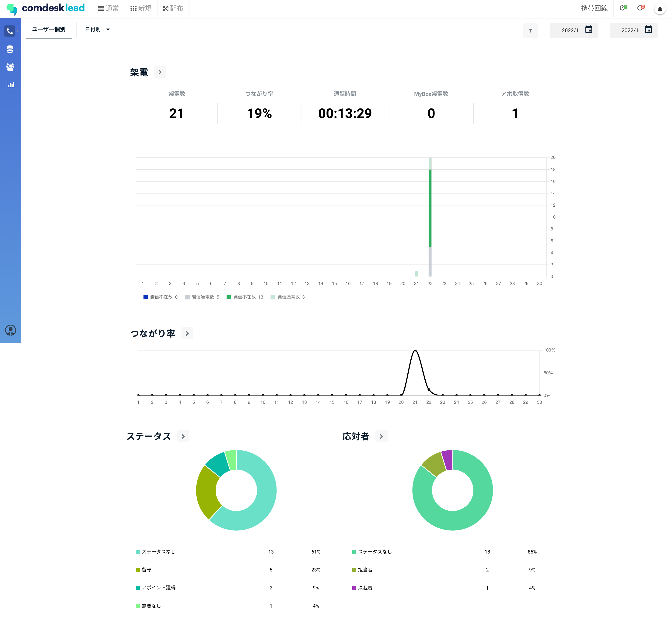Open the users group sidebar icon
Viewport: 672px width, 630px height.
(10, 67)
